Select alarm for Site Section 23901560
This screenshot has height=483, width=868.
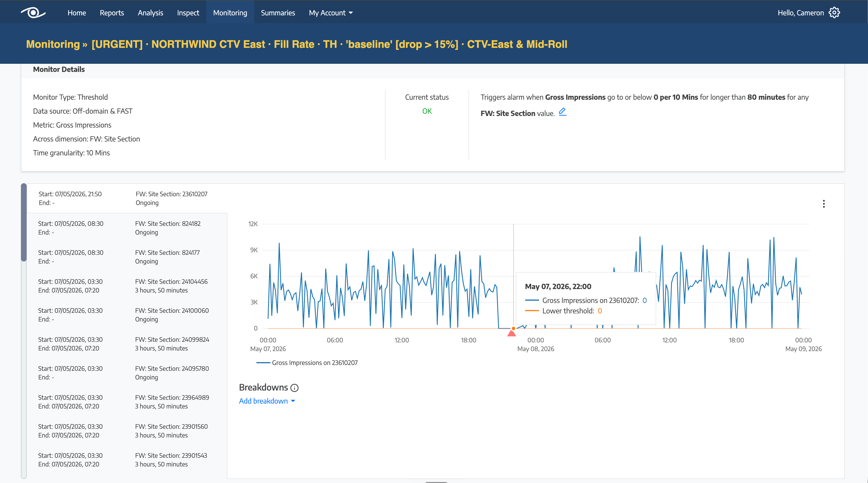pyautogui.click(x=127, y=431)
